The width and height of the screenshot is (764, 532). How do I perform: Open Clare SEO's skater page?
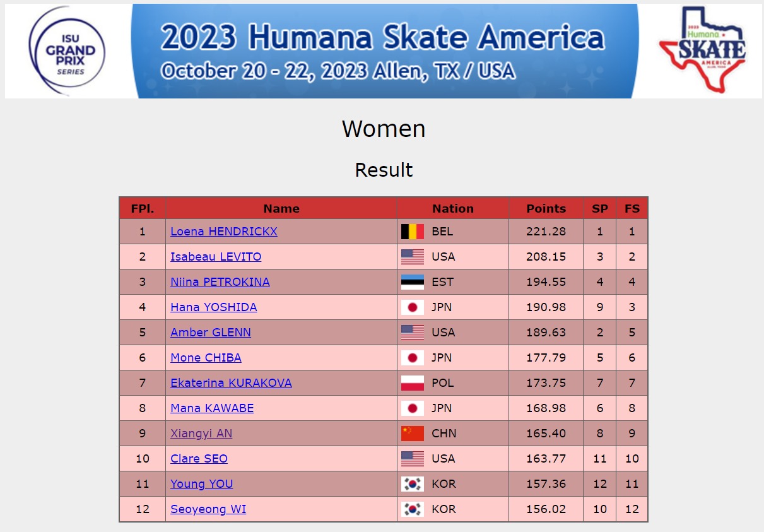(x=199, y=459)
